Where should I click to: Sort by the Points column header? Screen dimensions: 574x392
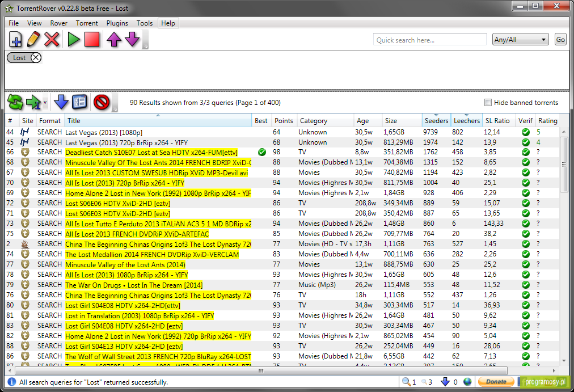tap(284, 120)
